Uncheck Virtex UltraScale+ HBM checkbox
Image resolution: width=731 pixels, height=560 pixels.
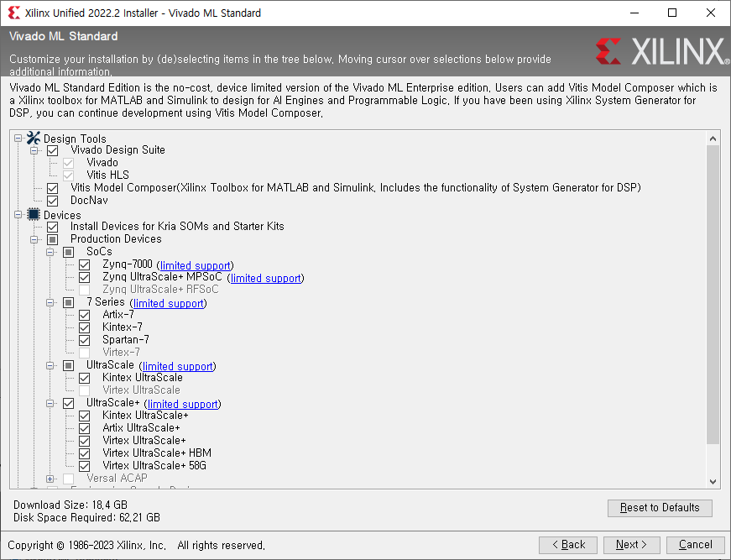pos(85,453)
